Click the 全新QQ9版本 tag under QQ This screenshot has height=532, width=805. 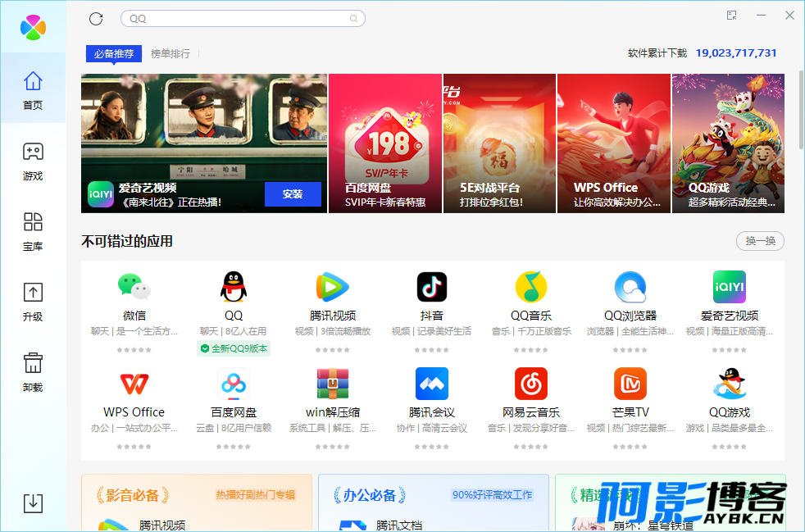click(234, 348)
